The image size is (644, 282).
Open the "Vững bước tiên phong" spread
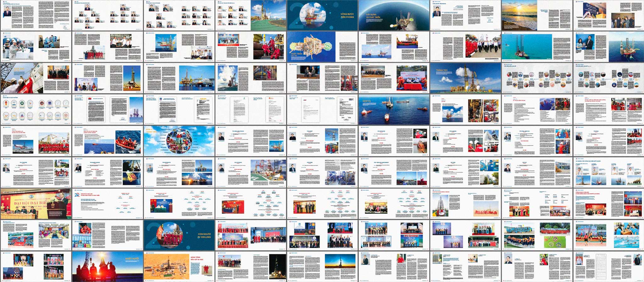[322, 15]
